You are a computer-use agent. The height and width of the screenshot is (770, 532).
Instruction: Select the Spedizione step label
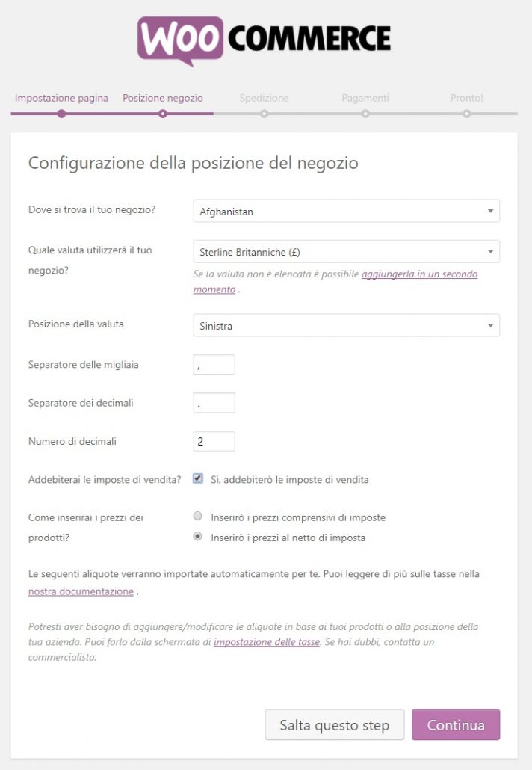pos(263,98)
